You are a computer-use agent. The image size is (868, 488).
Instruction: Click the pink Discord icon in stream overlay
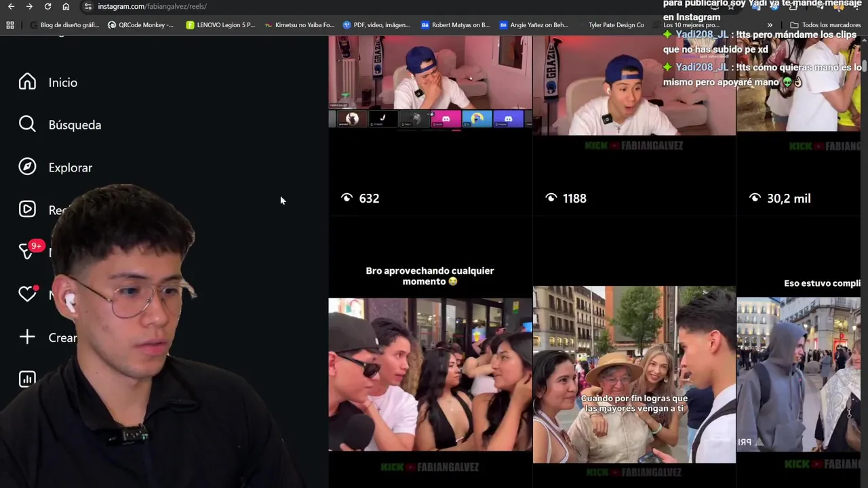click(x=446, y=119)
